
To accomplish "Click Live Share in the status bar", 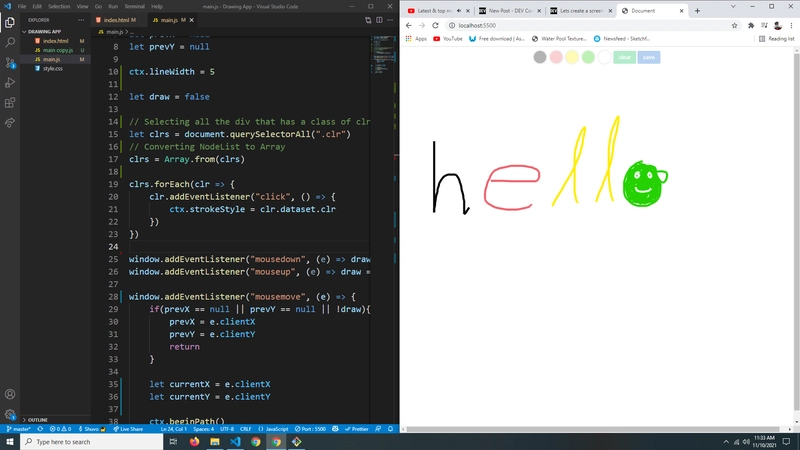I will (x=128, y=429).
